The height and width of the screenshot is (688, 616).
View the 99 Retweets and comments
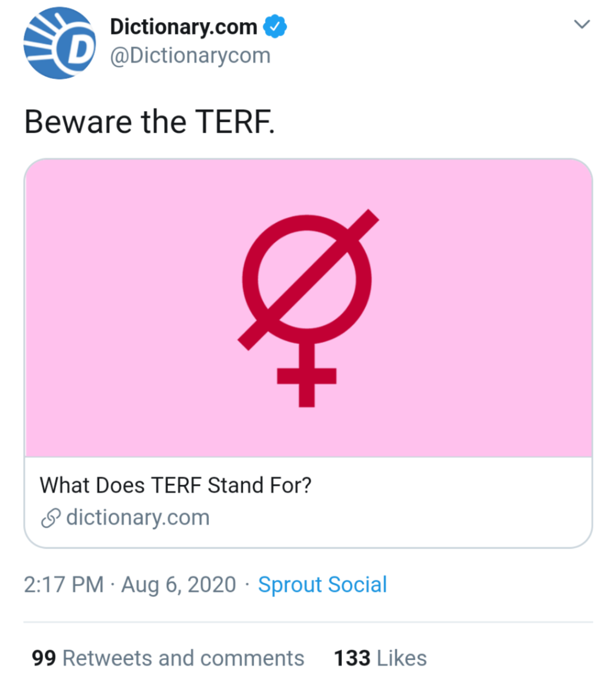[183, 658]
